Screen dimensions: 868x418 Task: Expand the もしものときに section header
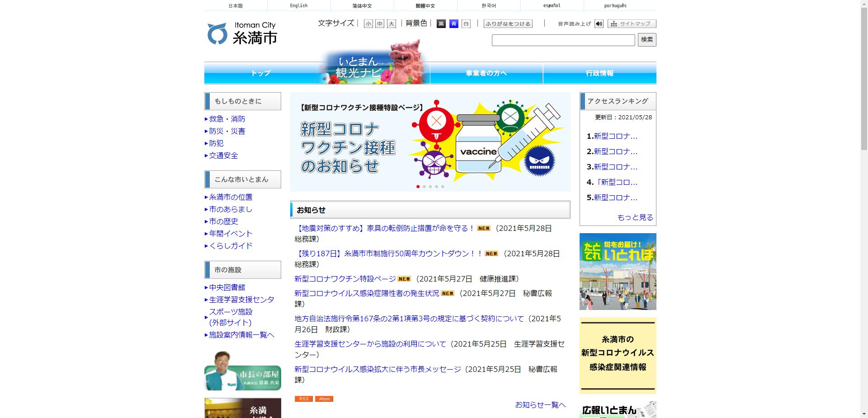pos(242,101)
